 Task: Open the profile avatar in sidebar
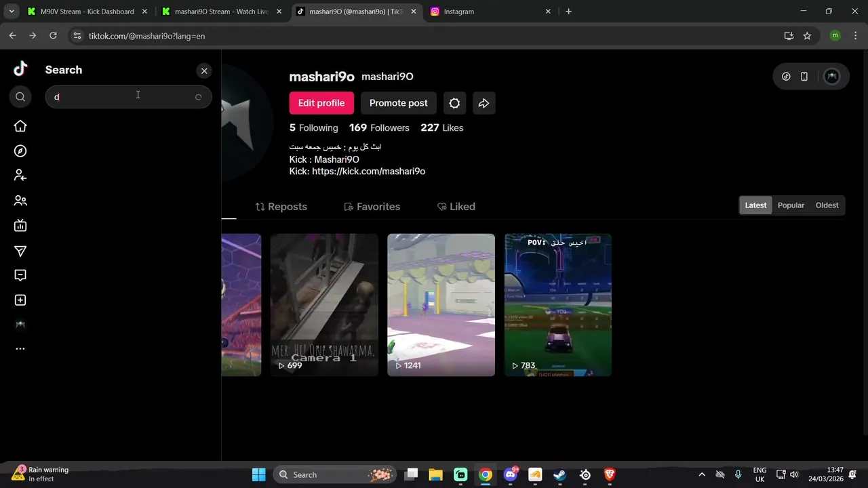point(20,325)
